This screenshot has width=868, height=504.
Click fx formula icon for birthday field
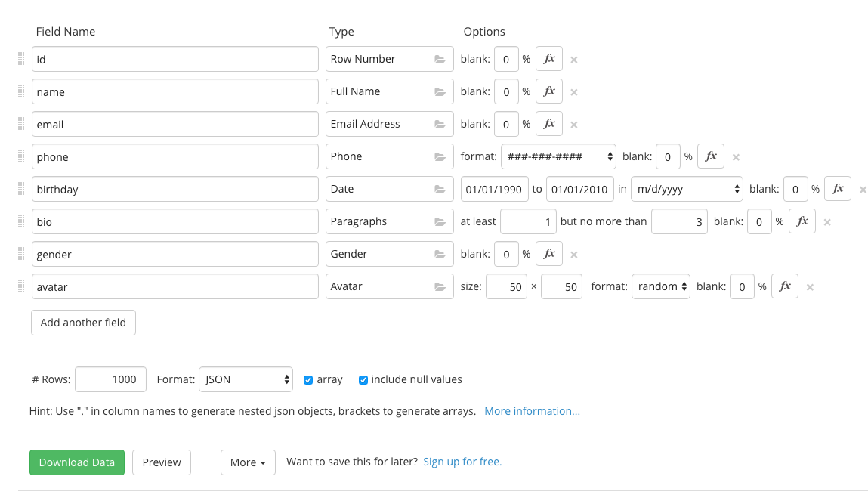(838, 189)
